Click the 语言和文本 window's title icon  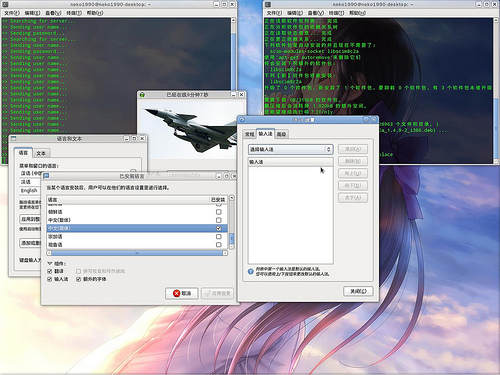(x=13, y=138)
